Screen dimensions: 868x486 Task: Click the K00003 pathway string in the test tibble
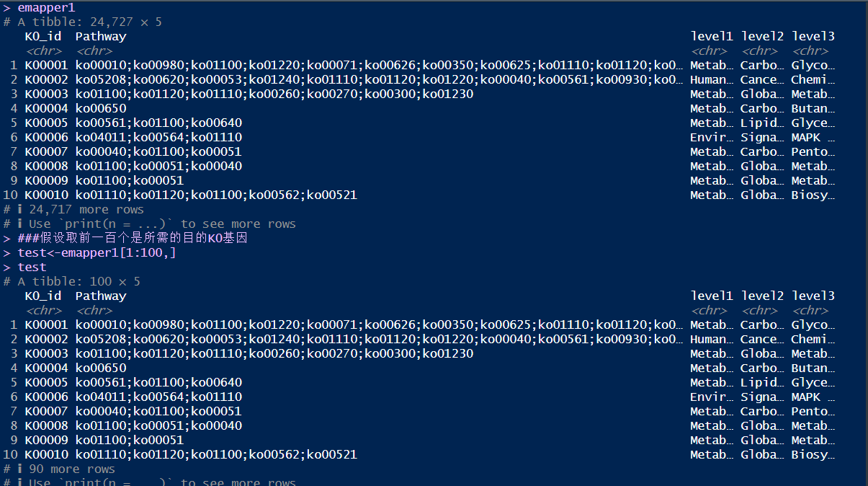tap(274, 353)
